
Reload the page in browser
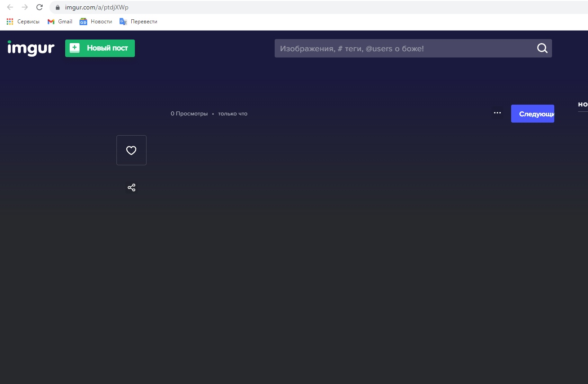click(x=40, y=7)
